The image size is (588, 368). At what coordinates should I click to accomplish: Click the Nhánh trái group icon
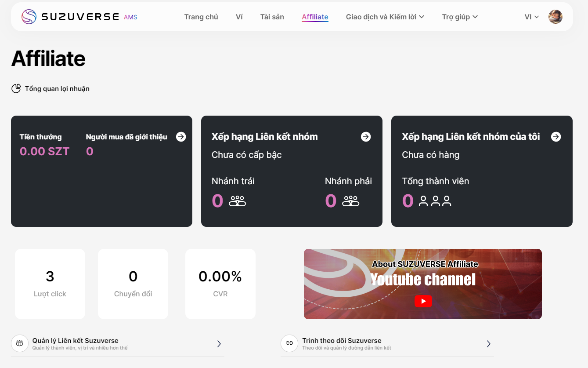pos(238,201)
